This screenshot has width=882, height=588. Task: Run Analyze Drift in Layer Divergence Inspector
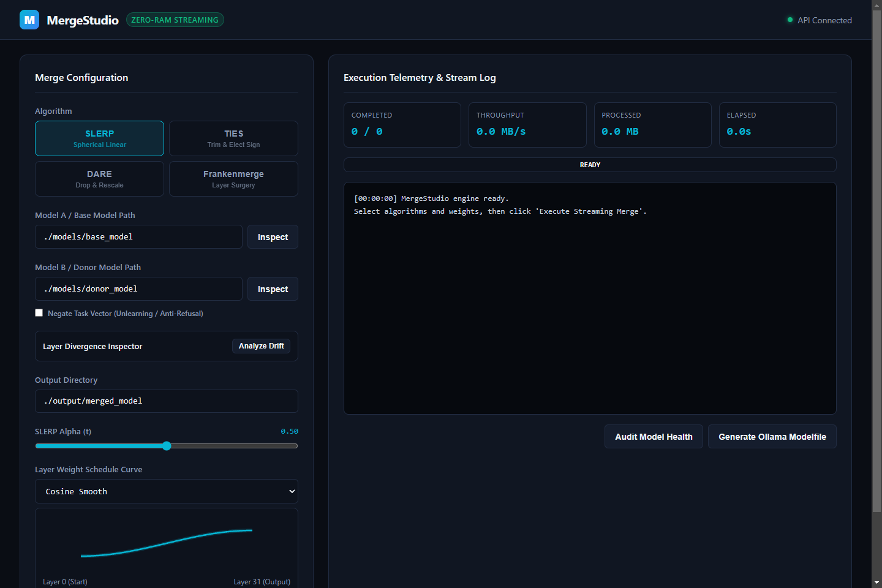point(261,346)
